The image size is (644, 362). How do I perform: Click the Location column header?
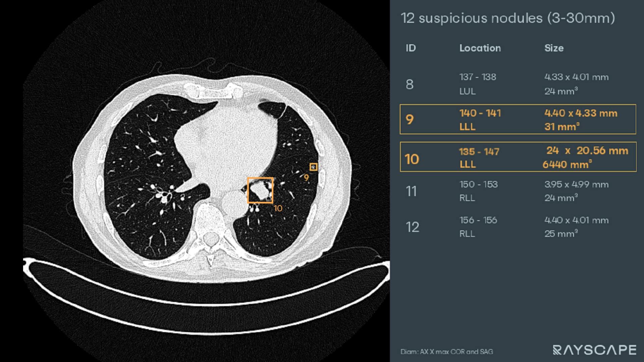[x=480, y=48]
